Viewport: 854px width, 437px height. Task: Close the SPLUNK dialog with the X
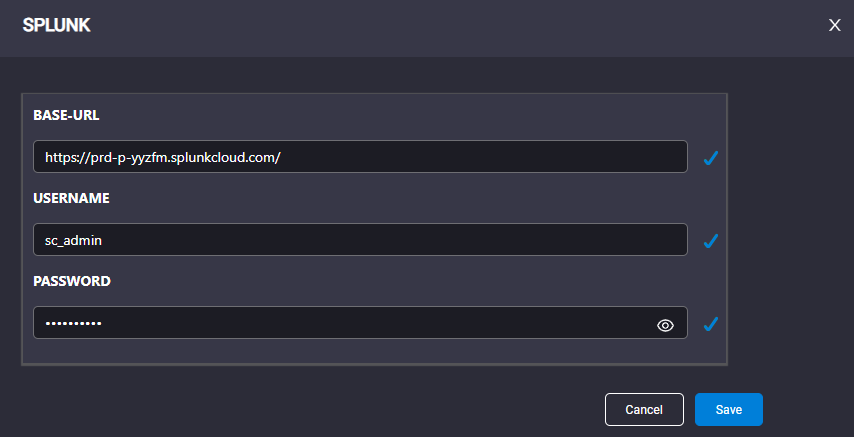[834, 25]
